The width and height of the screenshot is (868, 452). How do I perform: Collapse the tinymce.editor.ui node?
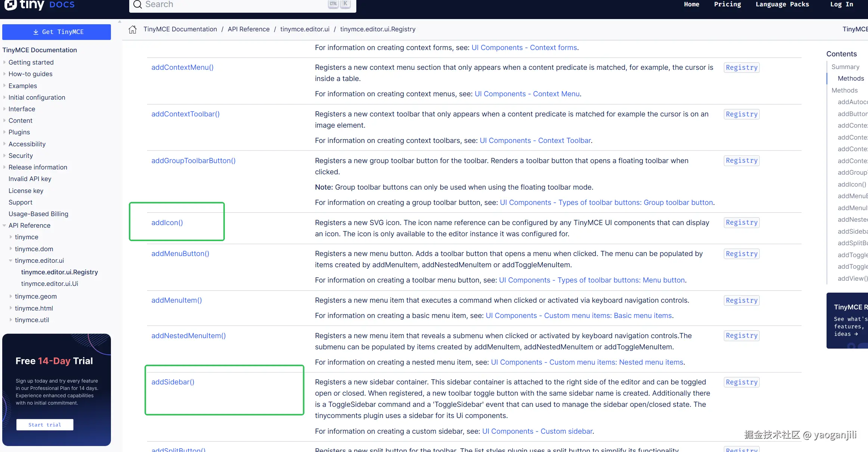click(x=11, y=261)
